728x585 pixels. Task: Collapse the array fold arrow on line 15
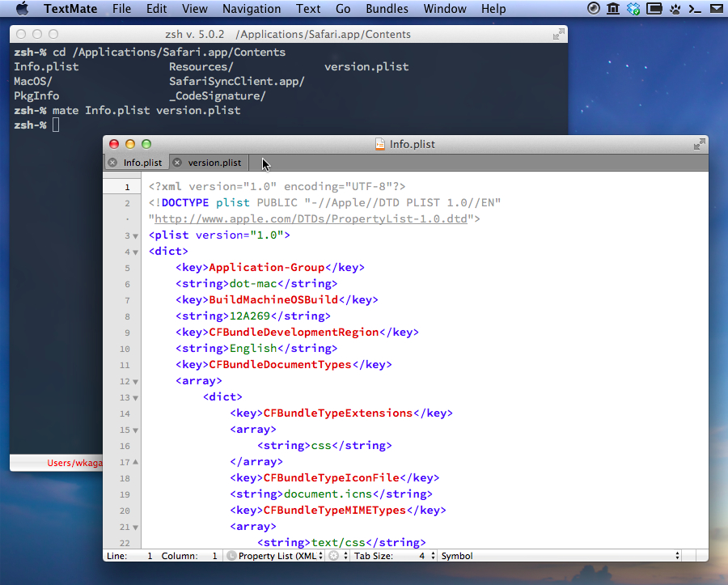point(136,430)
